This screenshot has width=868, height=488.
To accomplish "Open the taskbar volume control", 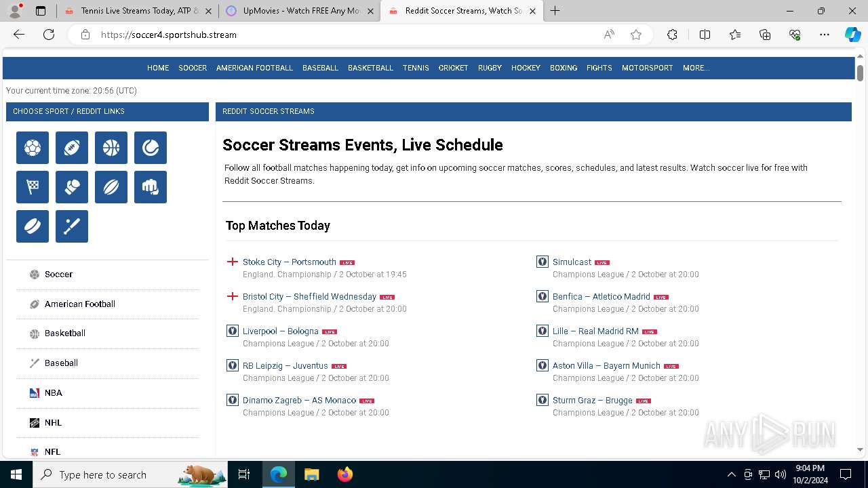I will [781, 474].
